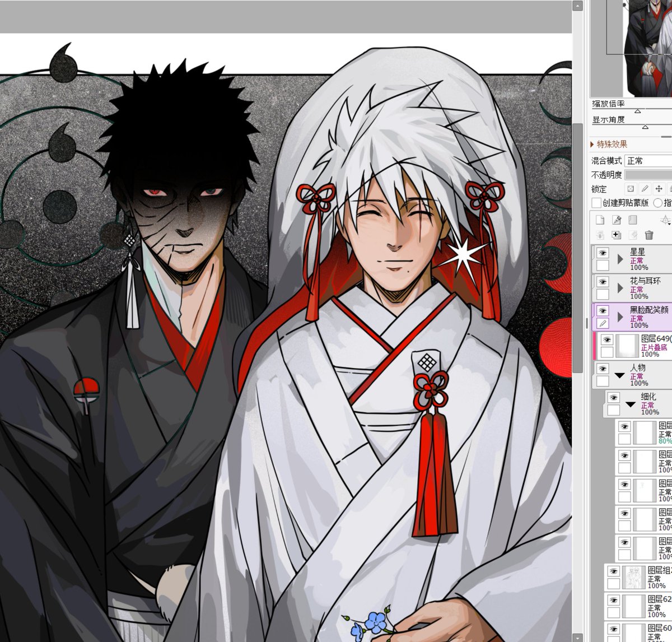Viewport: 672px width, 642px height.
Task: Collapse the 细化 layer group
Action: click(631, 404)
